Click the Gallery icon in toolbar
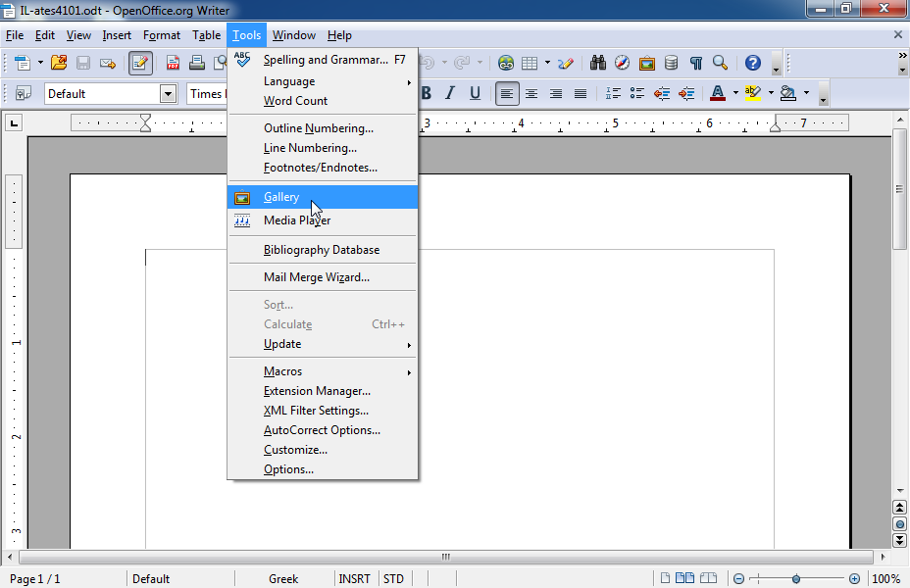This screenshot has height=588, width=910. (646, 63)
